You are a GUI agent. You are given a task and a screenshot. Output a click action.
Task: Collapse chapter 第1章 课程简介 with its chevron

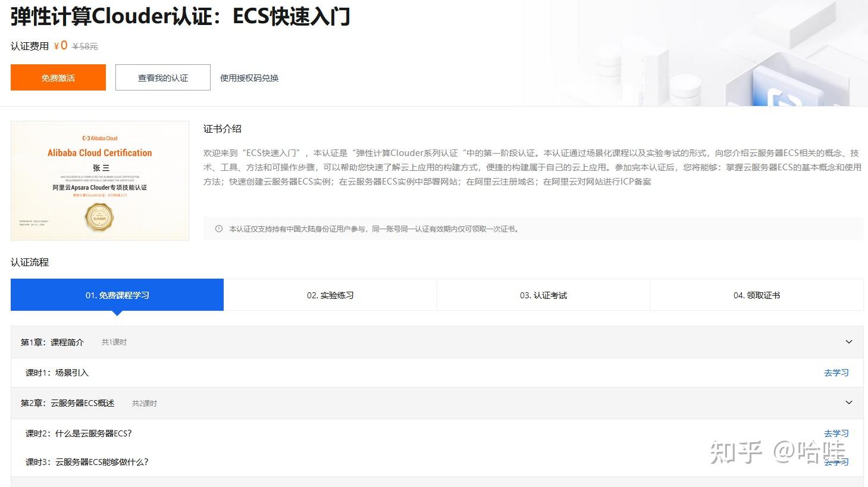pyautogui.click(x=848, y=341)
